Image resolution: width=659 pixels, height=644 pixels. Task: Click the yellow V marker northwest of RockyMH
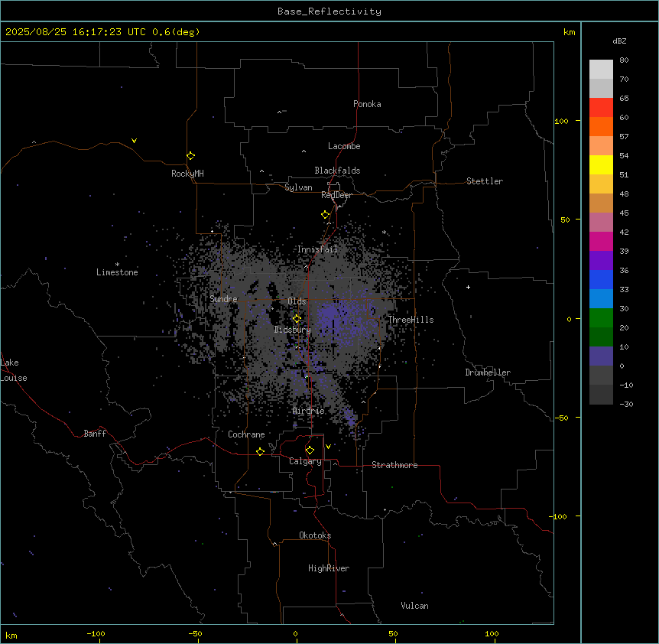click(134, 141)
